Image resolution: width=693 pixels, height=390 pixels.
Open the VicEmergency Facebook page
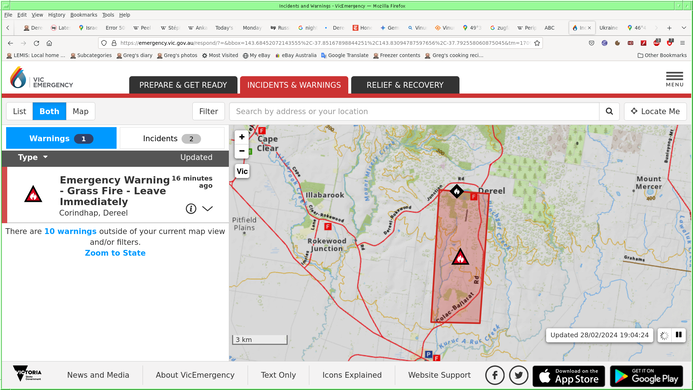coord(495,375)
